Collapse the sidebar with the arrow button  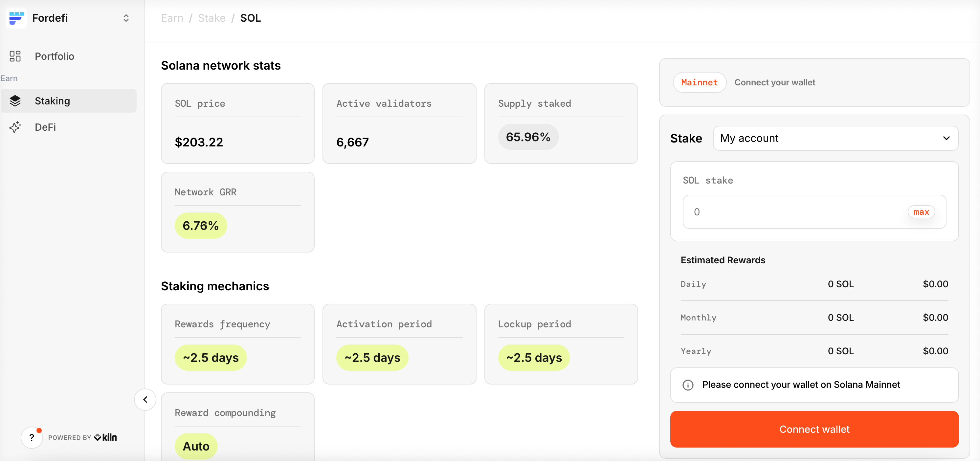[x=145, y=399]
